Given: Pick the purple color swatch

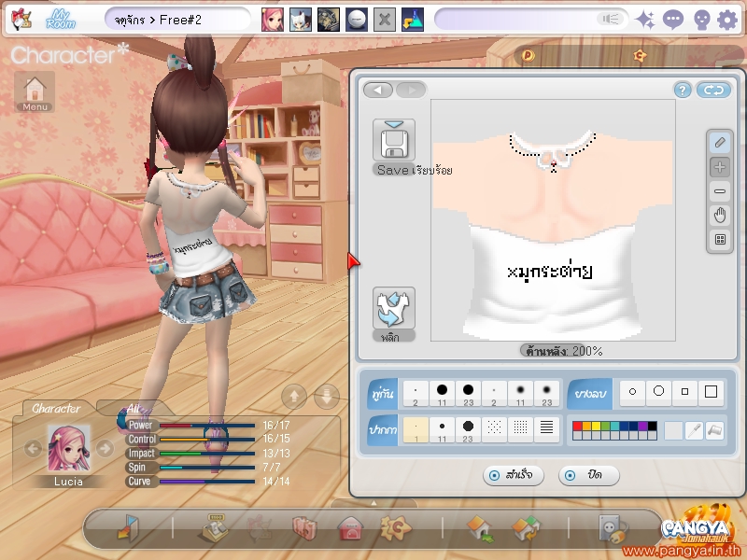Looking at the screenshot, I should [642, 427].
